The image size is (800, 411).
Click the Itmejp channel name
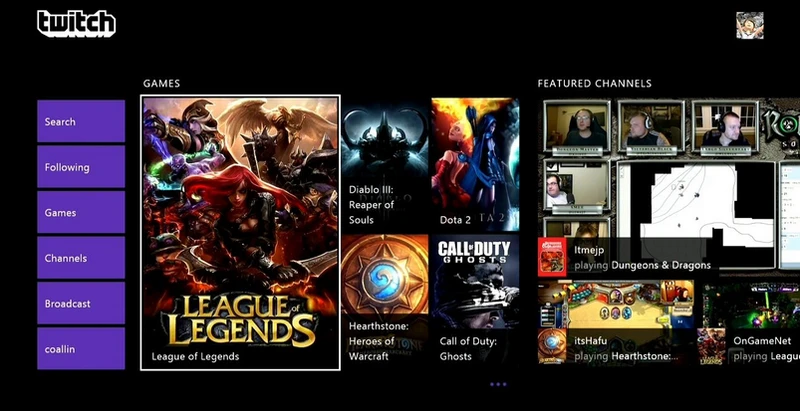pos(589,251)
